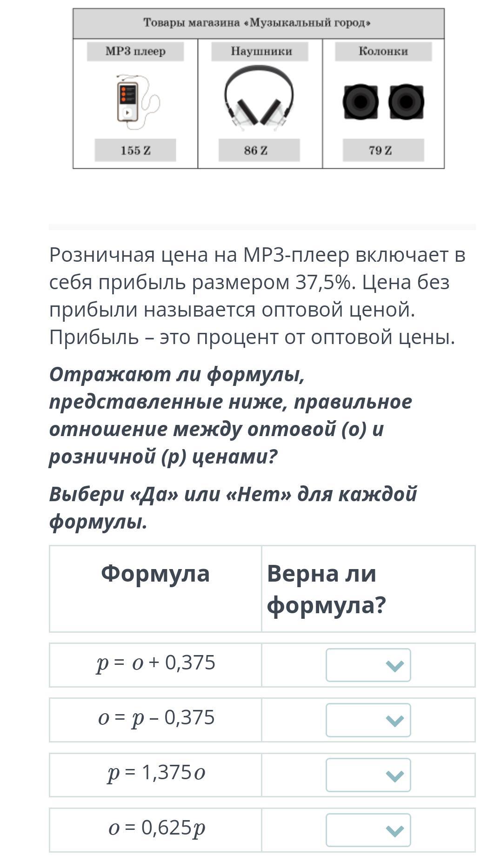Viewport: 501px width, 868px height.
Task: Click the МР3 плеер label
Action: [x=135, y=51]
